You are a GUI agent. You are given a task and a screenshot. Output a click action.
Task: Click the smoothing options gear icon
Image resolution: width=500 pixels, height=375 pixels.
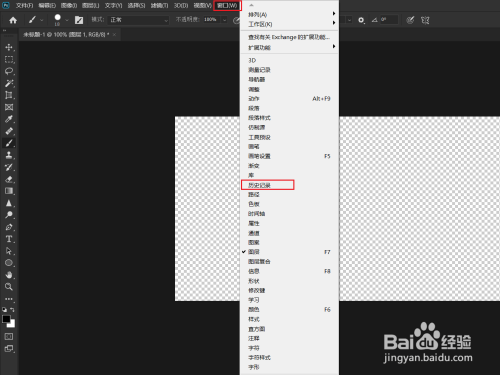coord(361,20)
